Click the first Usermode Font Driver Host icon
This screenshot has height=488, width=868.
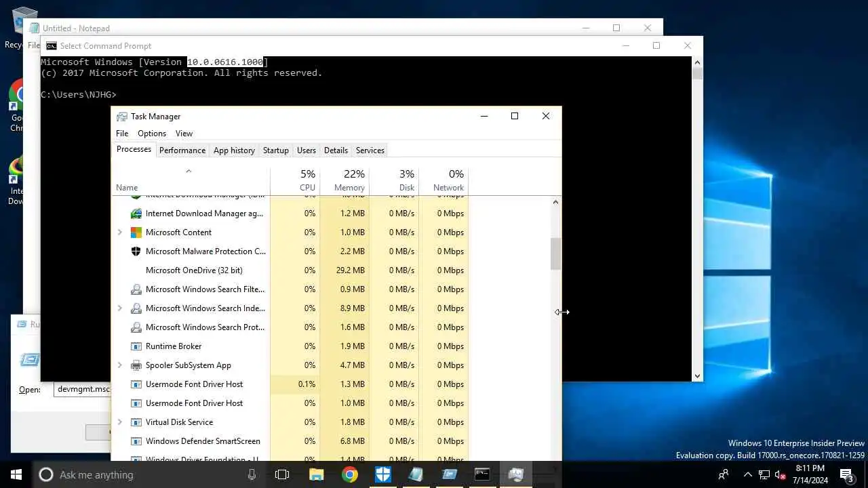coord(136,384)
